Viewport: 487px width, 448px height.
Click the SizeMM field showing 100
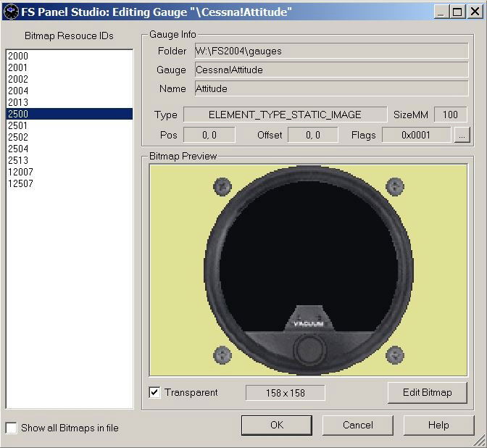pyautogui.click(x=450, y=115)
